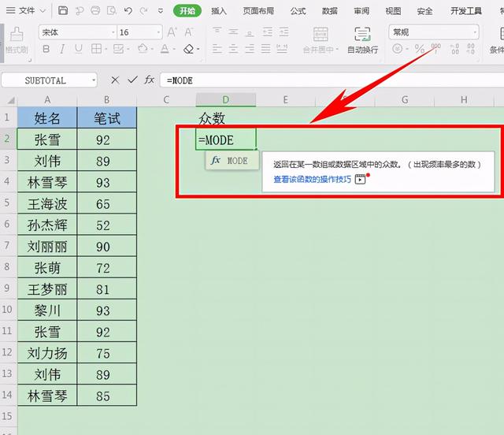Align text left
Image resolution: width=504 pixels, height=435 pixels.
tap(217, 49)
